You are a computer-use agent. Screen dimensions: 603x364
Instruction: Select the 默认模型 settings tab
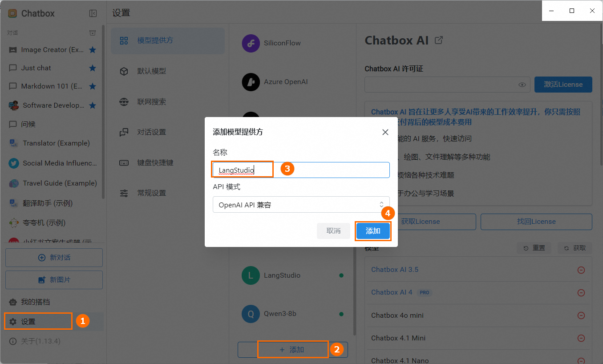point(168,71)
